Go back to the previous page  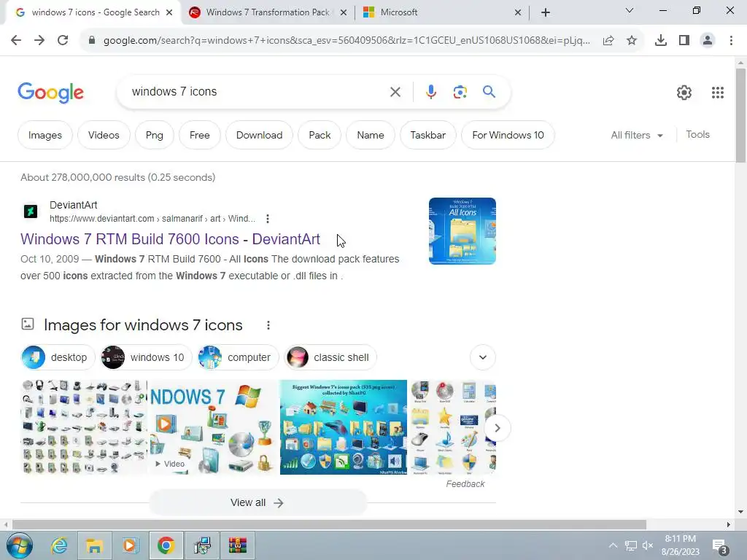(x=16, y=41)
